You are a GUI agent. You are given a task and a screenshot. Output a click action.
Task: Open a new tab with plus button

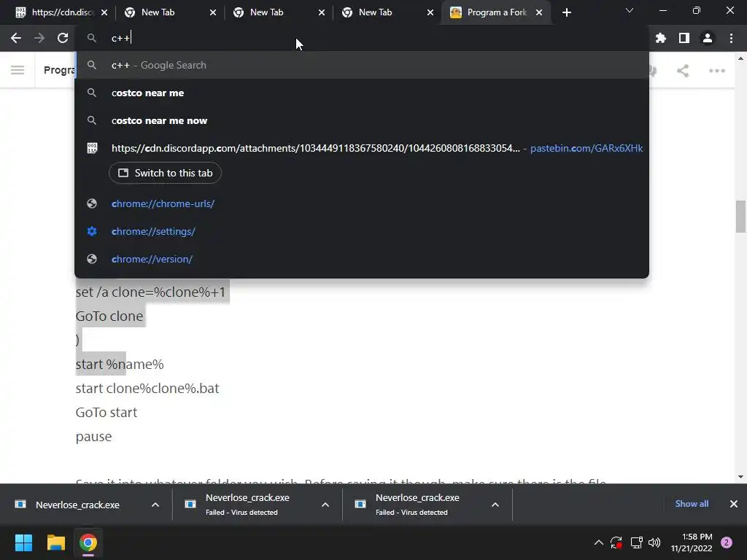[566, 12]
